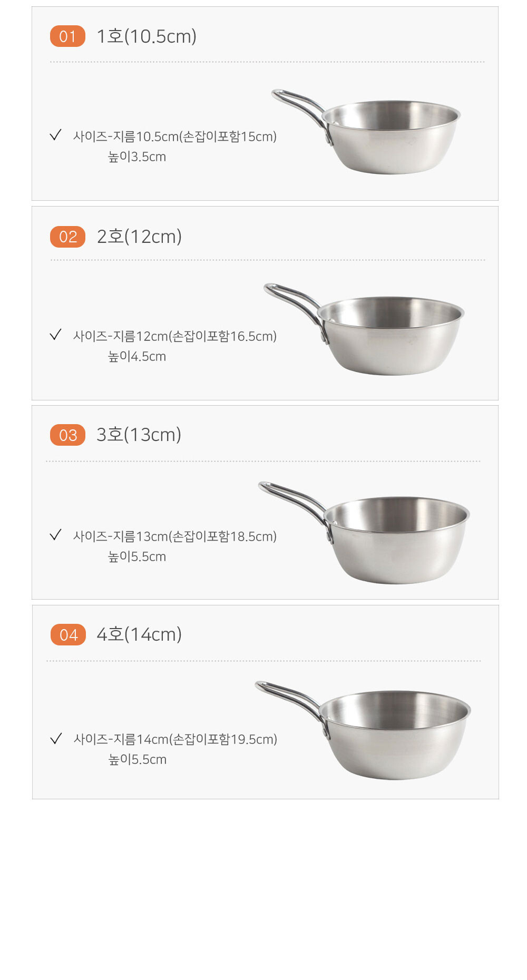
Task: Click the 1호(10.5cm) heading
Action: tap(147, 36)
